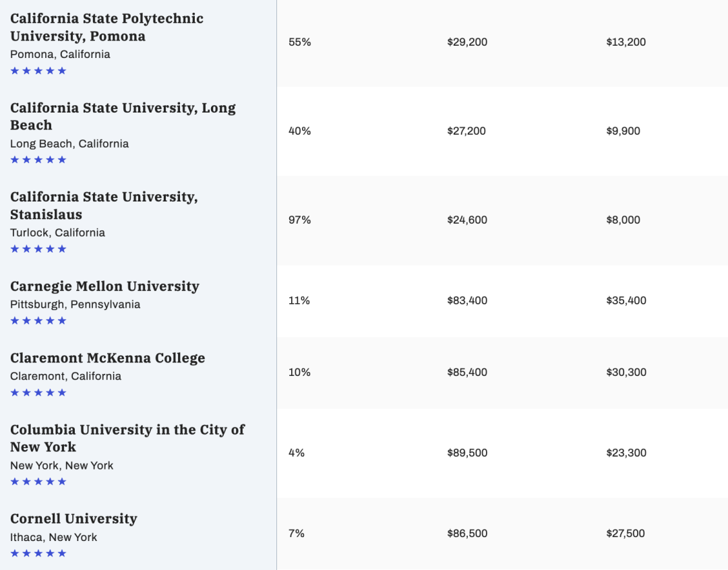Click star rating under Claremont McKenna

[x=38, y=393]
